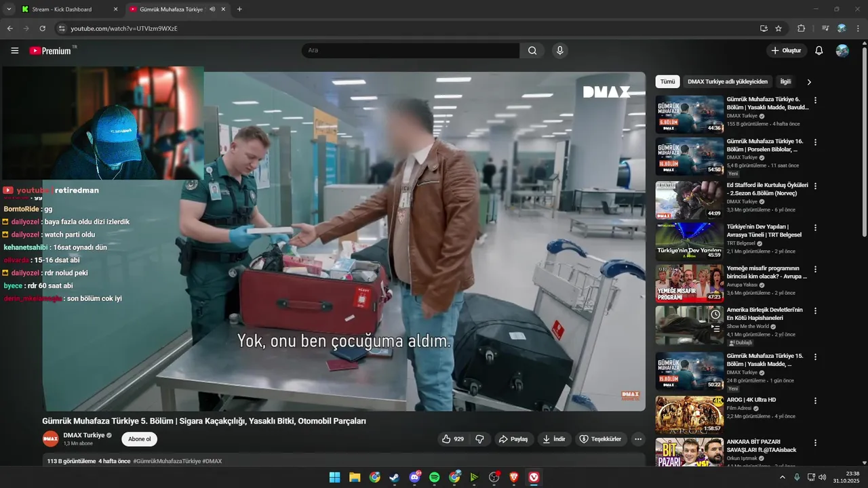Click the Paylaş share button
868x488 pixels.
(x=514, y=439)
